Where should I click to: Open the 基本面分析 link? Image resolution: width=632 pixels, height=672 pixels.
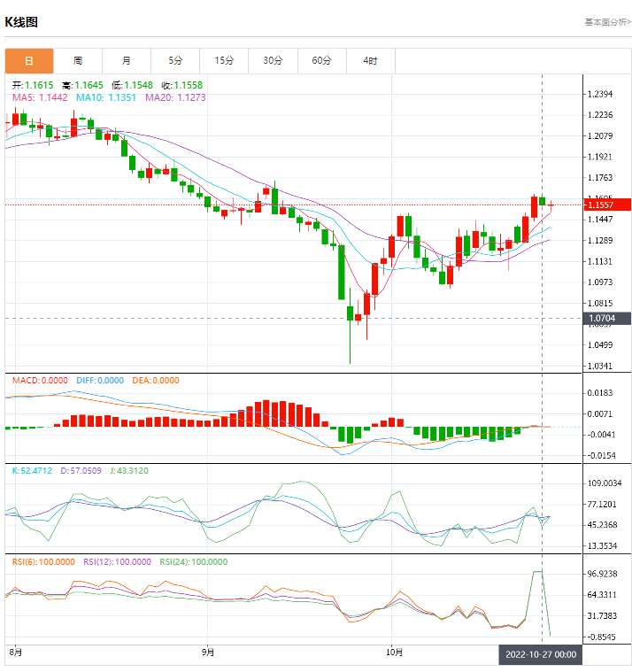click(607, 22)
